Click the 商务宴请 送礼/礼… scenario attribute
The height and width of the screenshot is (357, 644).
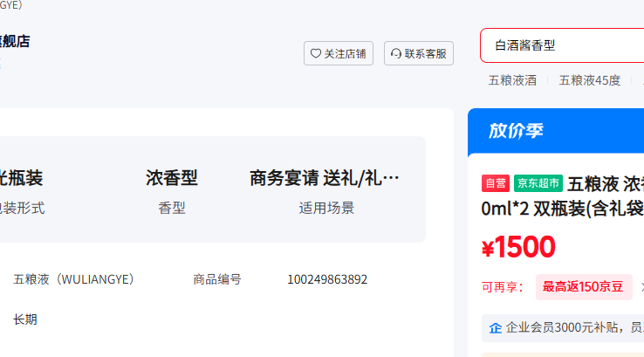324,178
